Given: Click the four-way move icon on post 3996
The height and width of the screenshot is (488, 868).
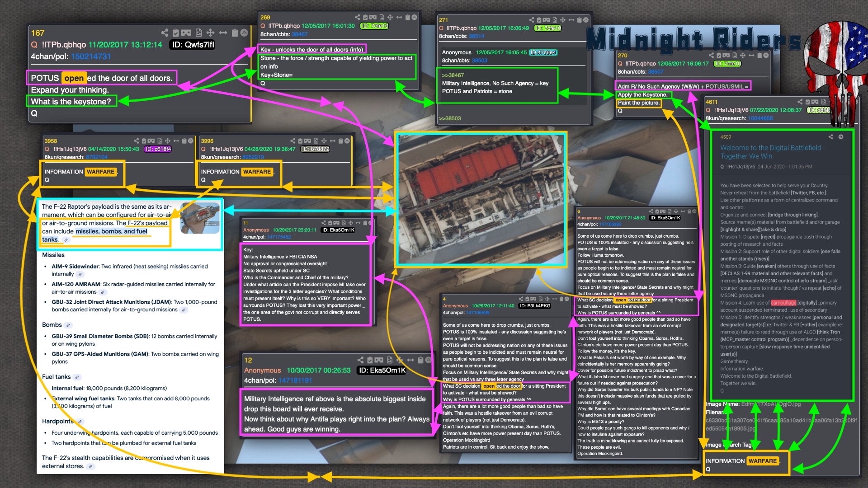Looking at the screenshot, I should coord(324,141).
